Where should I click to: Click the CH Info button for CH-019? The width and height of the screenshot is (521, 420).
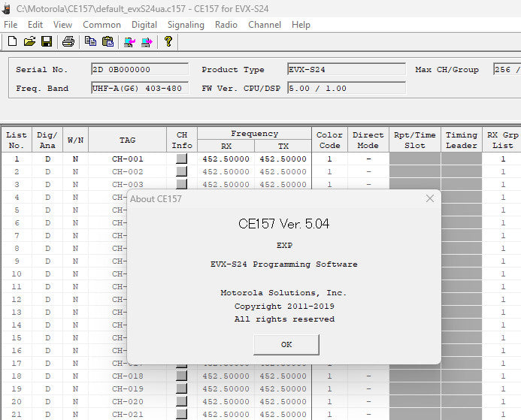(181, 388)
